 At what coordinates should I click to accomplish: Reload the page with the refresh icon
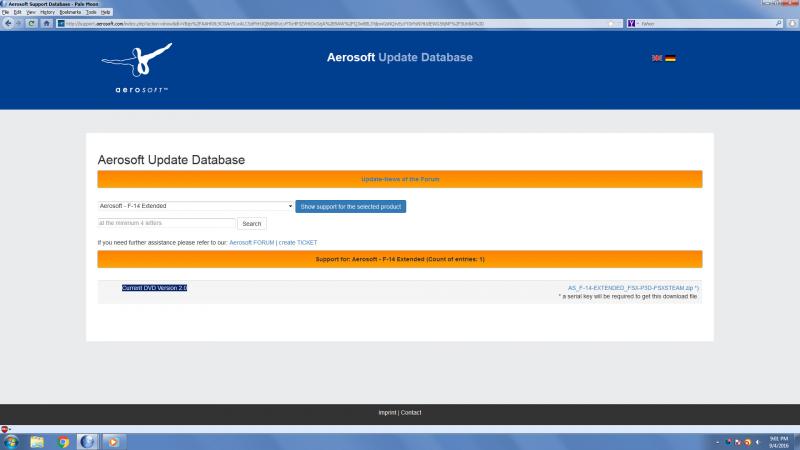click(x=32, y=23)
